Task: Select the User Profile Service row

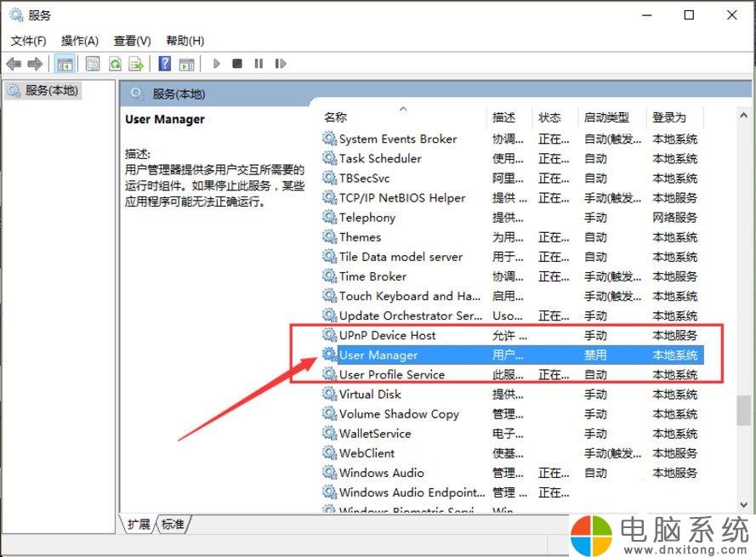Action: (x=512, y=375)
